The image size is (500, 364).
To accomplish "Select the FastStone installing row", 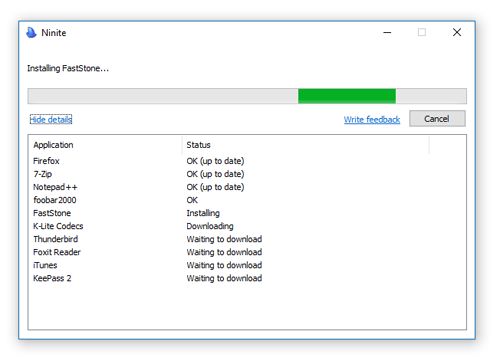I will tap(247, 213).
